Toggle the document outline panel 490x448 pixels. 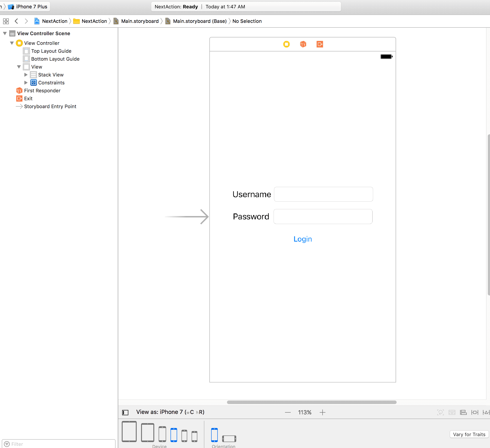[x=125, y=412]
